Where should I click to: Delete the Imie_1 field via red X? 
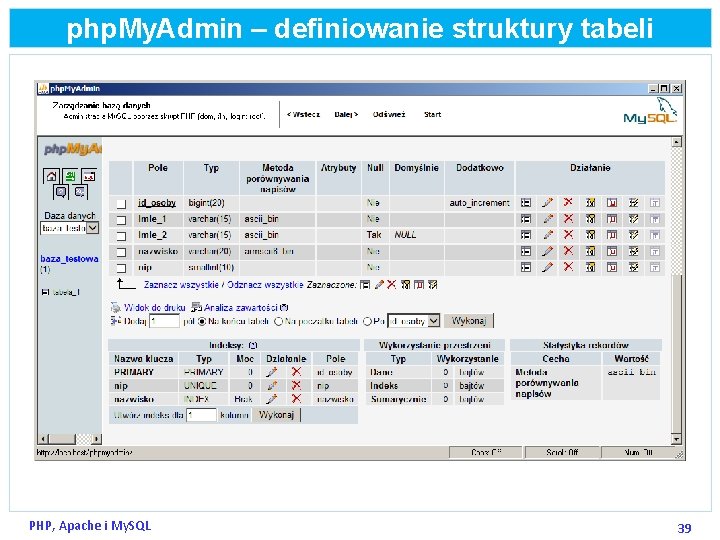coord(568,219)
